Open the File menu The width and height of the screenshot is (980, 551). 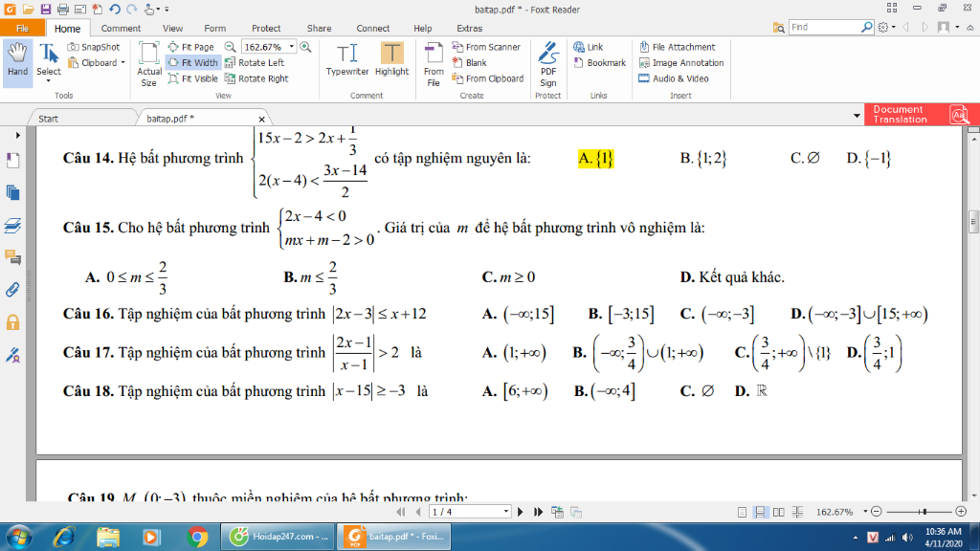pyautogui.click(x=23, y=28)
